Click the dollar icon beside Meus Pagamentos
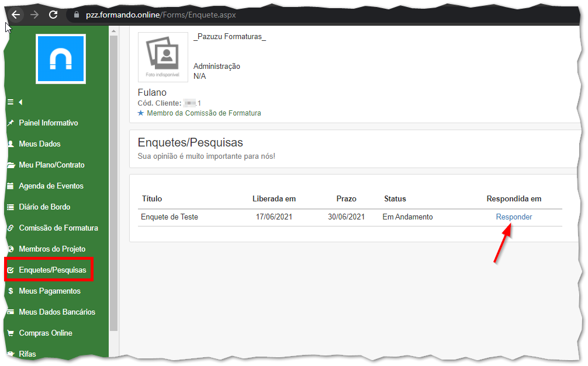This screenshot has height=366, width=588. pyautogui.click(x=11, y=291)
